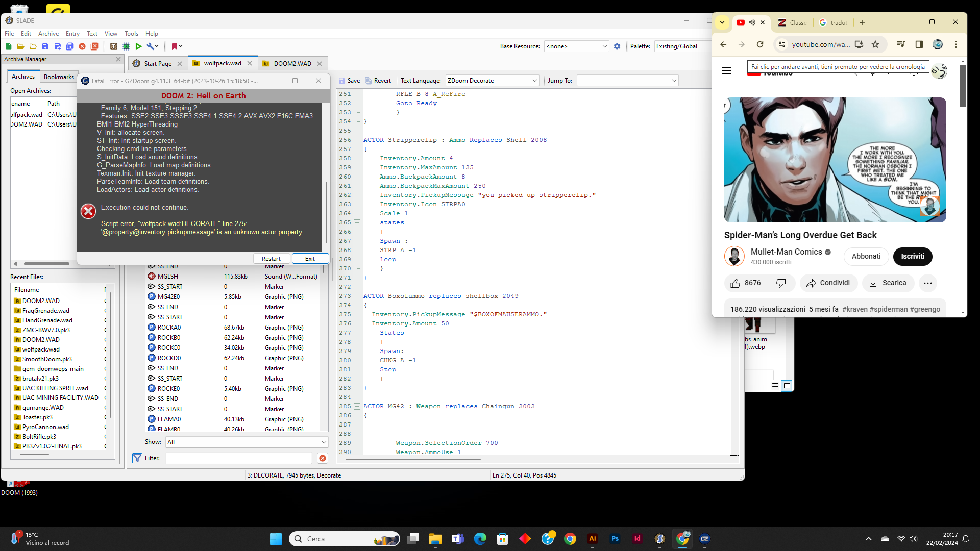The image size is (980, 551).
Task: Click Chrome's back arrow icon
Action: [723, 44]
